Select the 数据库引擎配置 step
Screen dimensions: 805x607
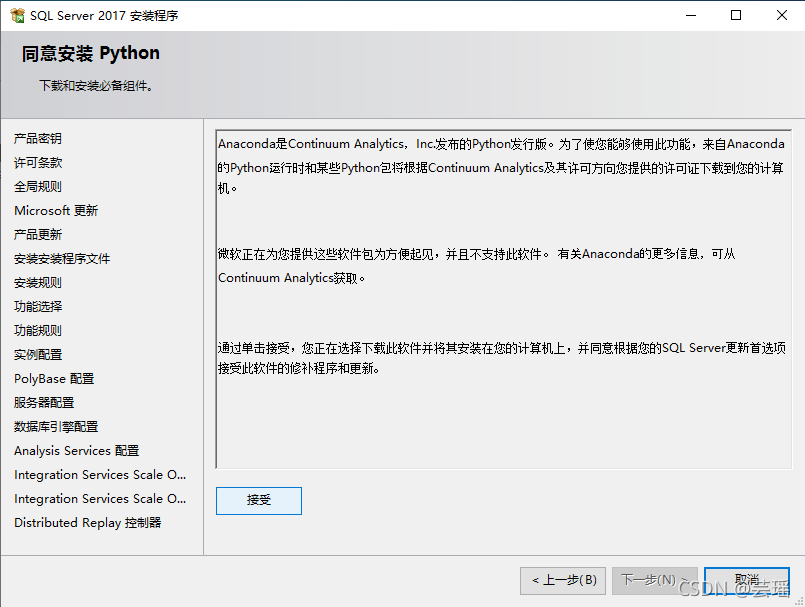pos(56,427)
